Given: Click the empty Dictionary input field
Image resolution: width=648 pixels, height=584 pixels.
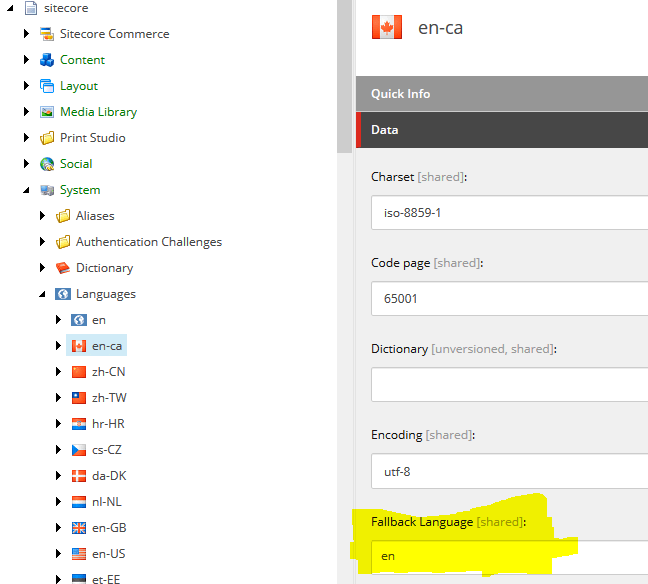Looking at the screenshot, I should 510,385.
